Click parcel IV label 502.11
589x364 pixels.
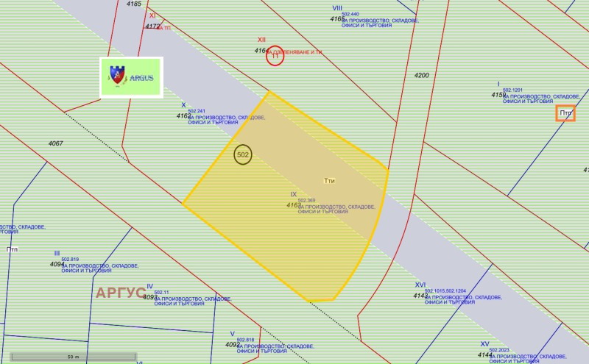(x=161, y=292)
